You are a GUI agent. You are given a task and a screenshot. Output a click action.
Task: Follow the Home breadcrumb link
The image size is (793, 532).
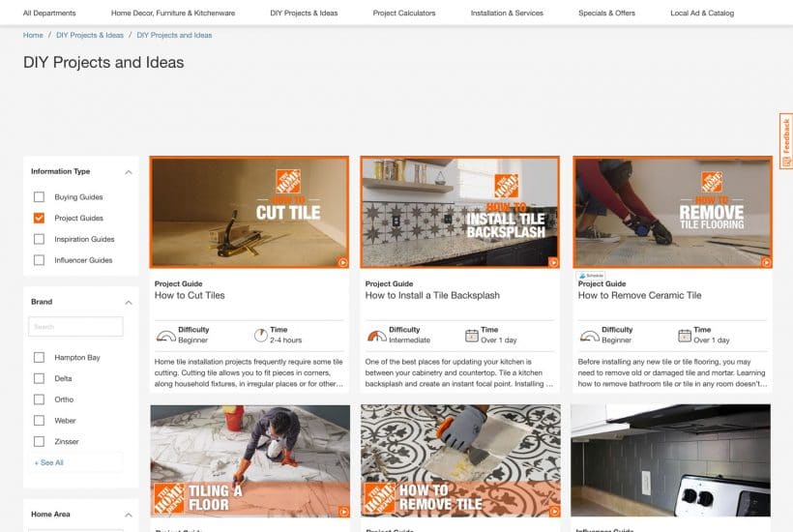coord(33,35)
